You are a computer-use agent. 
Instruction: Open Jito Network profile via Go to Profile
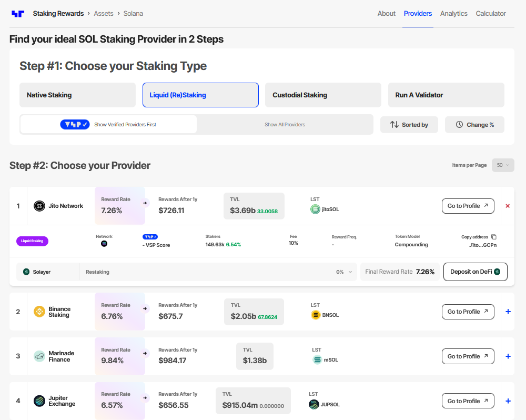pyautogui.click(x=468, y=206)
